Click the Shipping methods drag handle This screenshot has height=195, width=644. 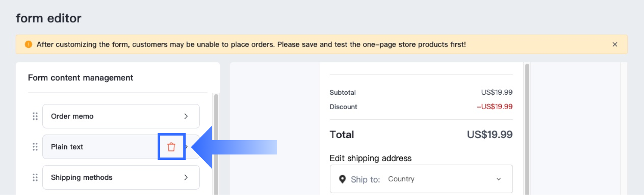pyautogui.click(x=35, y=177)
